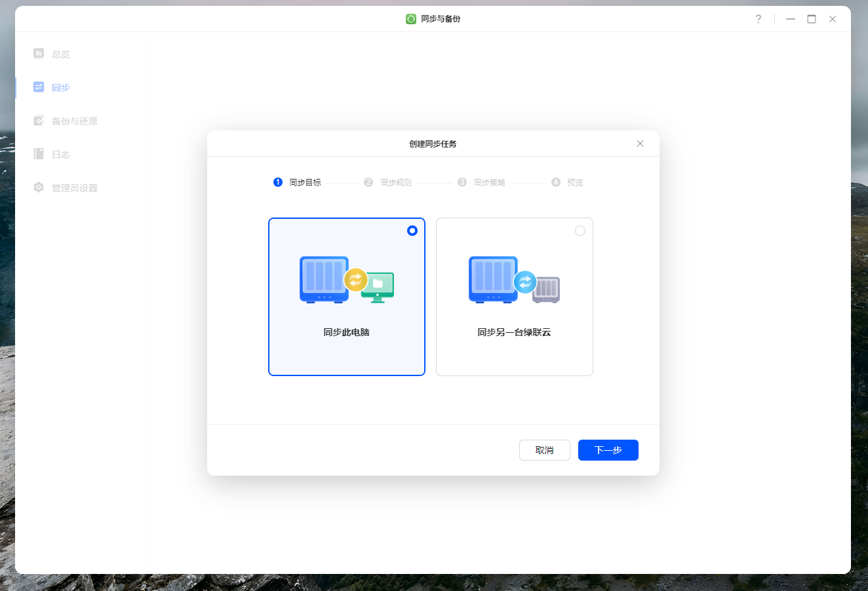Click the 日志 log book icon
This screenshot has width=868, height=591.
coord(39,153)
